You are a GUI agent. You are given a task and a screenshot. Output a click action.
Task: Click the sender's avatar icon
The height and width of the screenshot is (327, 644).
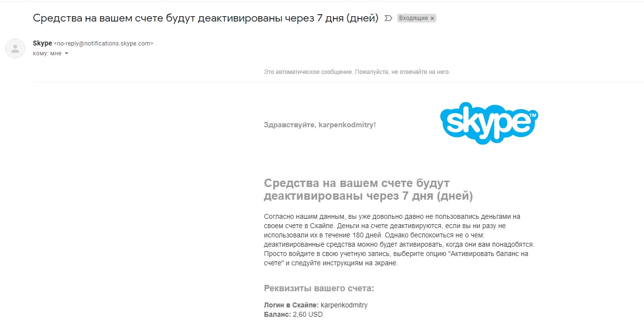(x=15, y=48)
